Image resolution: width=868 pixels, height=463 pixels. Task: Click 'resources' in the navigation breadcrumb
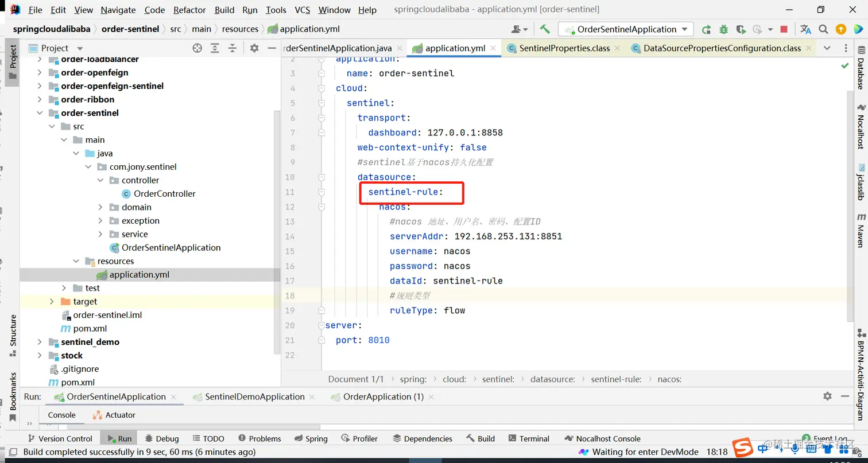241,29
